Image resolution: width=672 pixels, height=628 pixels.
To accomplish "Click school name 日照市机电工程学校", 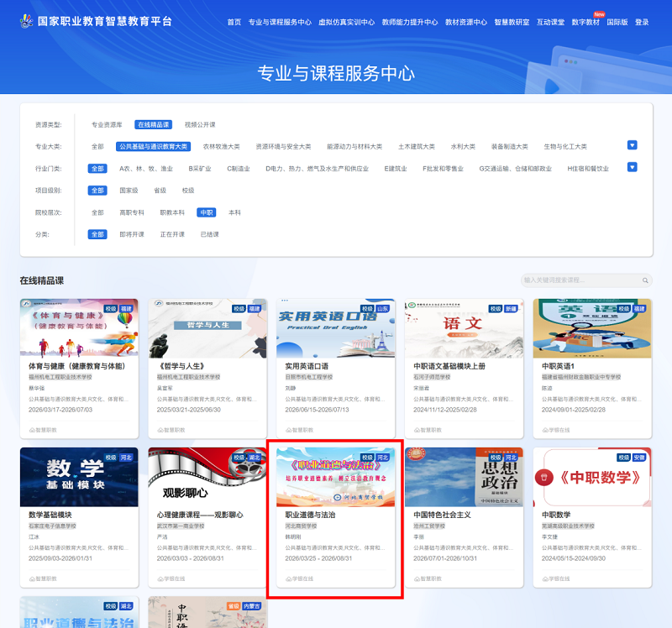I will point(309,378).
